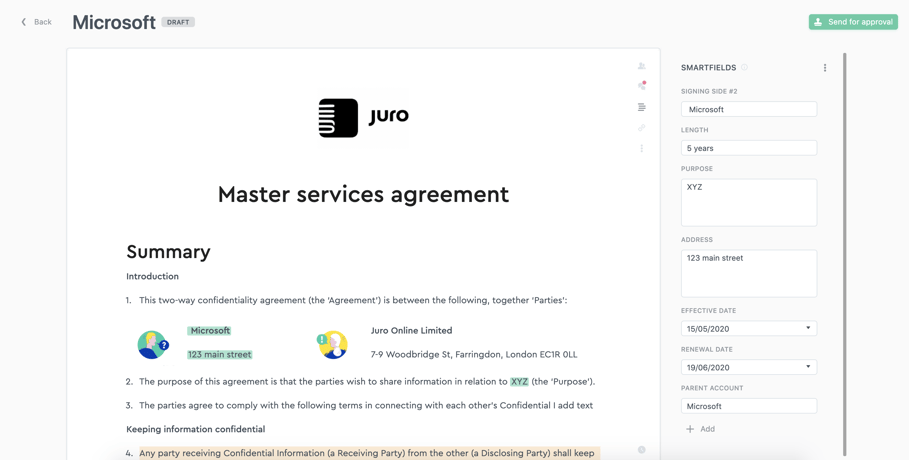Click the plus icon beside Add
909x460 pixels.
point(690,429)
